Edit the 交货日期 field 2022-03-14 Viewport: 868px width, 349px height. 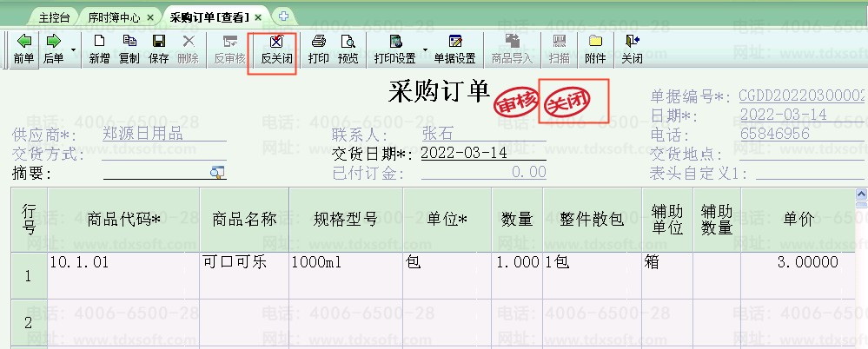pos(483,153)
